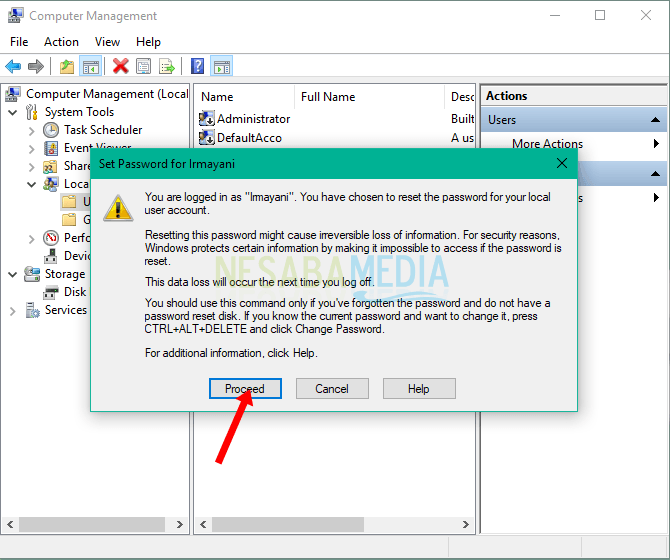Expand the Services and Applications node
670x560 pixels.
pyautogui.click(x=12, y=311)
